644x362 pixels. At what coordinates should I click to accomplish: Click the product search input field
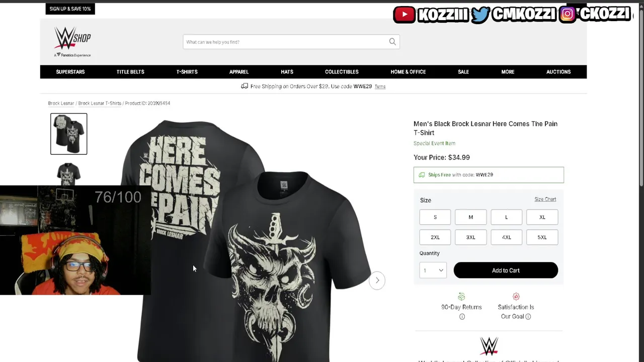coord(286,42)
